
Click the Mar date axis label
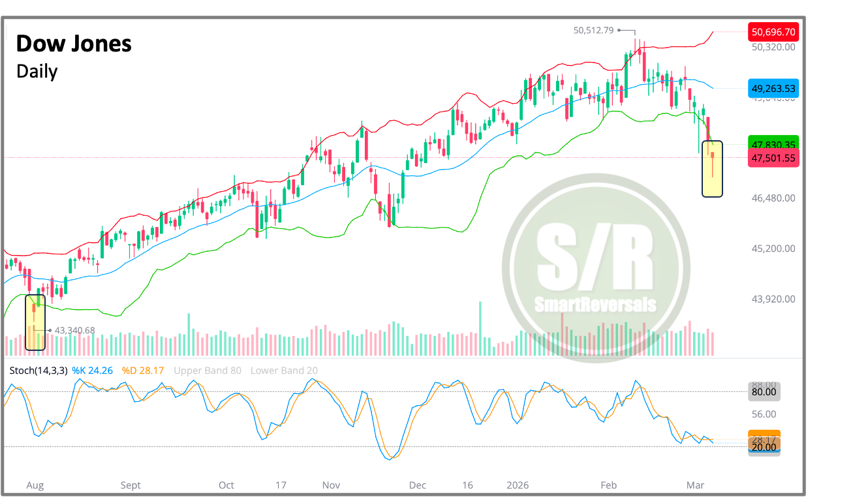(695, 485)
